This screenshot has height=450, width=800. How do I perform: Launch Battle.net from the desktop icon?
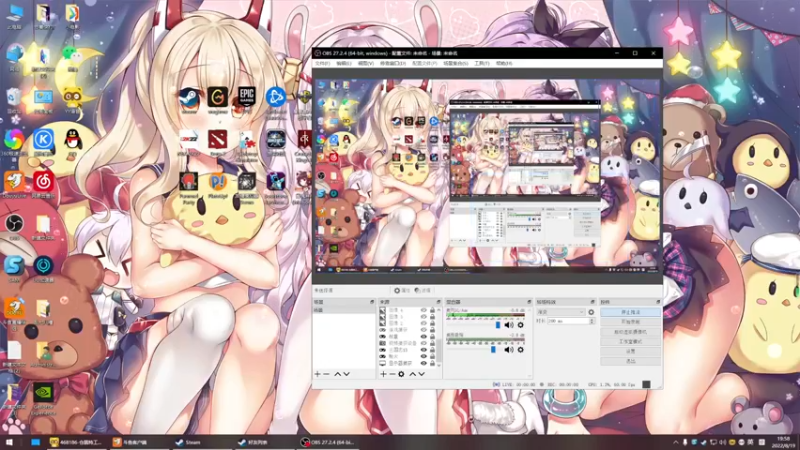[x=276, y=97]
